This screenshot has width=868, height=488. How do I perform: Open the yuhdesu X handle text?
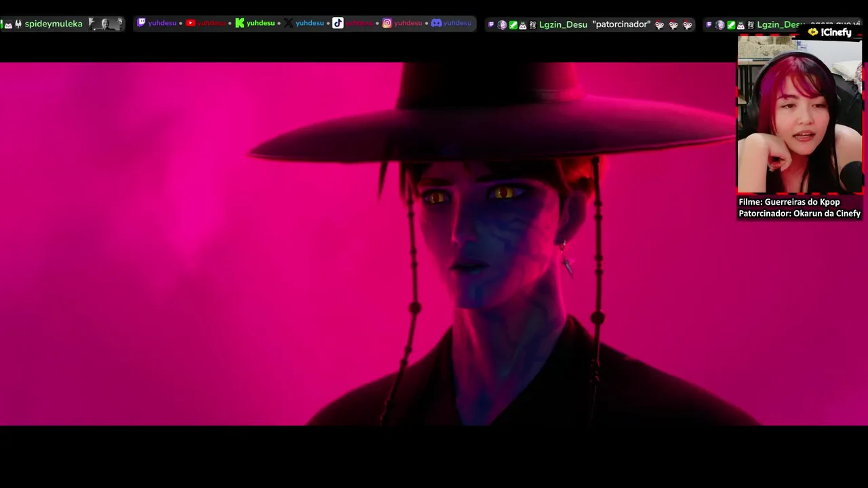click(310, 23)
